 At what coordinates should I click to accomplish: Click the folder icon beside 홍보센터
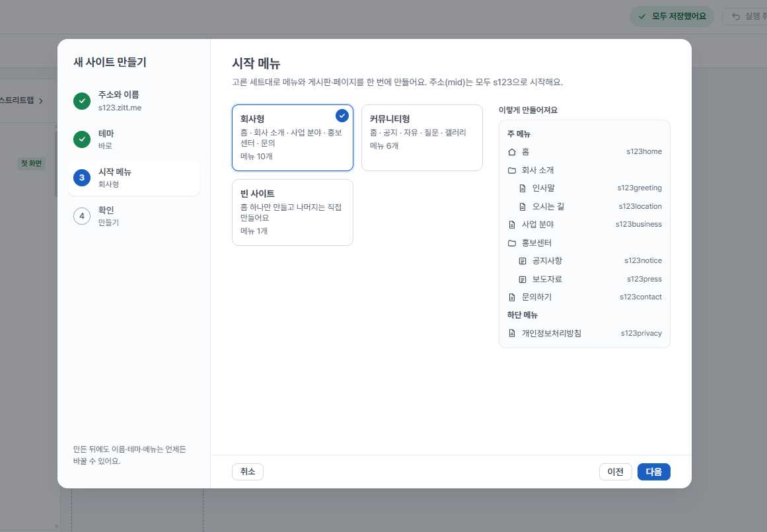click(x=511, y=243)
